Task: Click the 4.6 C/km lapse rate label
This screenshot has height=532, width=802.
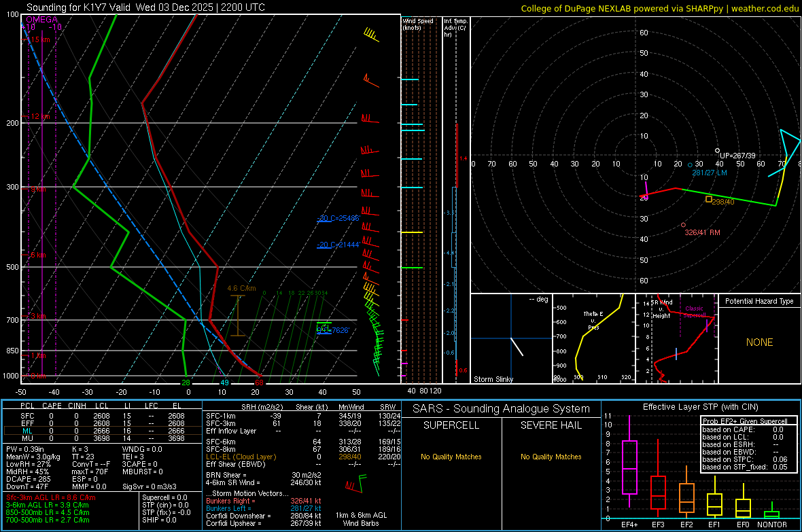Action: pos(241,289)
